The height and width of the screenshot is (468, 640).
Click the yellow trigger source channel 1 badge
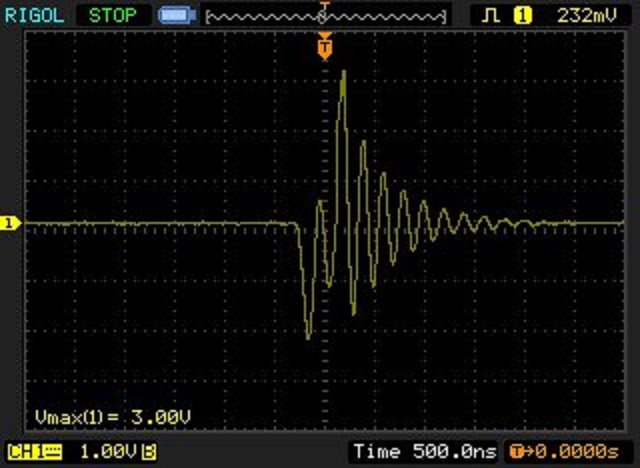click(x=522, y=16)
